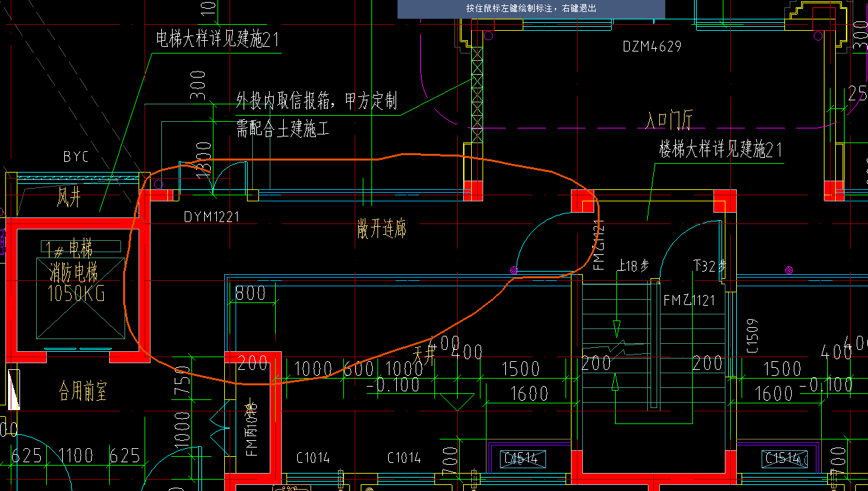The width and height of the screenshot is (868, 491).
Task: Pick the 1050KG elevator load text
Action: (76, 293)
